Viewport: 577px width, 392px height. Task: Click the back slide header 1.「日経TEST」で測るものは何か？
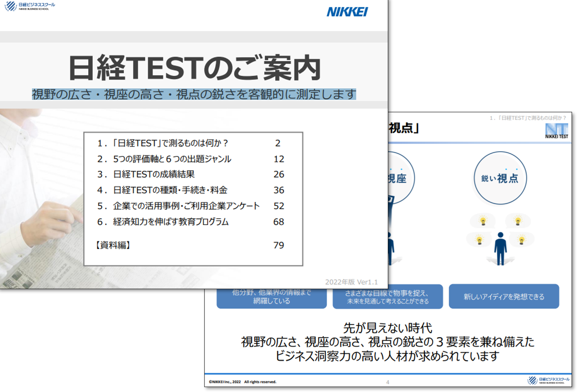pyautogui.click(x=528, y=118)
